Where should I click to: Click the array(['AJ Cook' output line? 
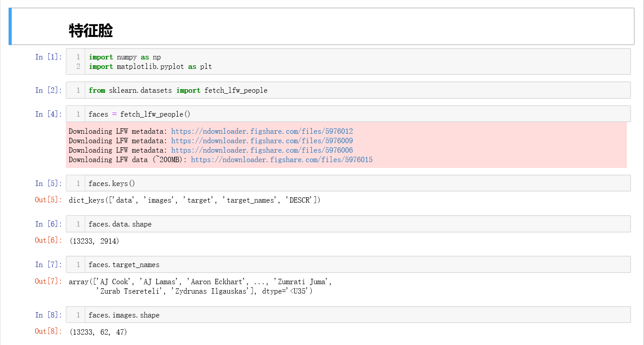[x=201, y=282]
